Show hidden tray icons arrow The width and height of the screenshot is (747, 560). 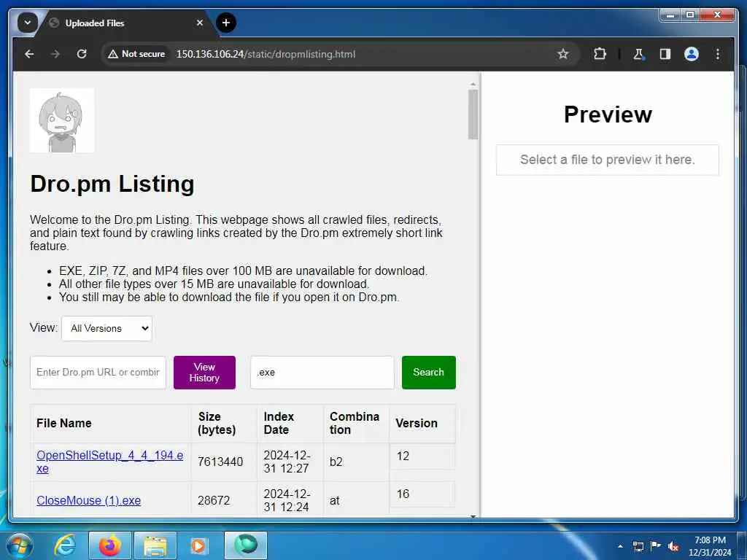(x=620, y=546)
